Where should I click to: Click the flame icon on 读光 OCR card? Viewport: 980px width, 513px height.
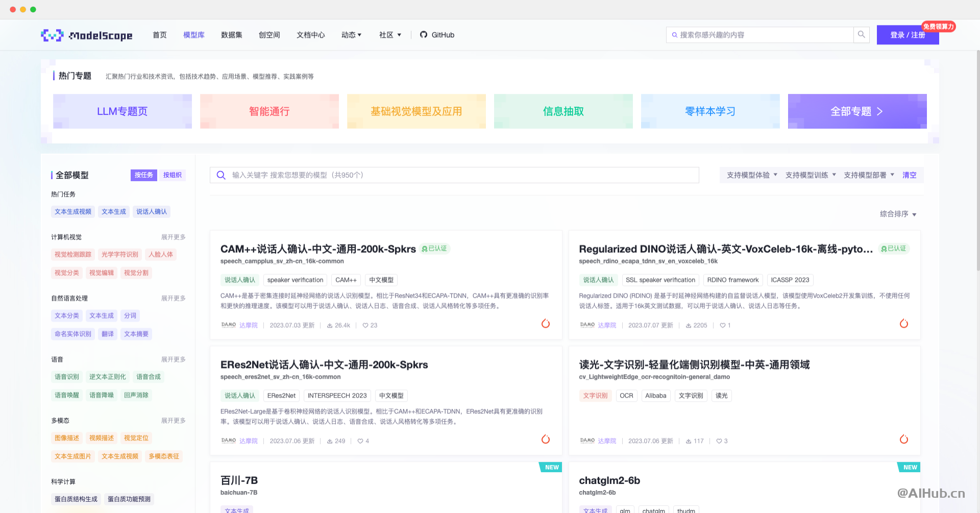click(904, 439)
